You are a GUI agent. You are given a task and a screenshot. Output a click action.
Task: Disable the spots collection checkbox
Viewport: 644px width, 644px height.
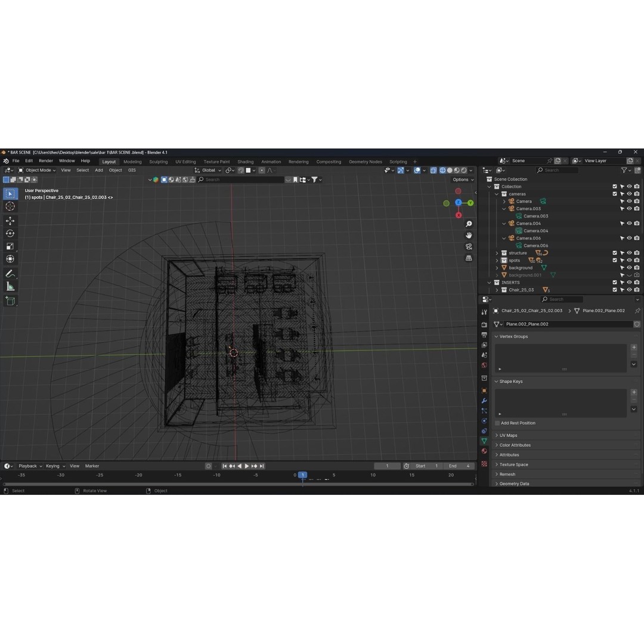coord(615,260)
